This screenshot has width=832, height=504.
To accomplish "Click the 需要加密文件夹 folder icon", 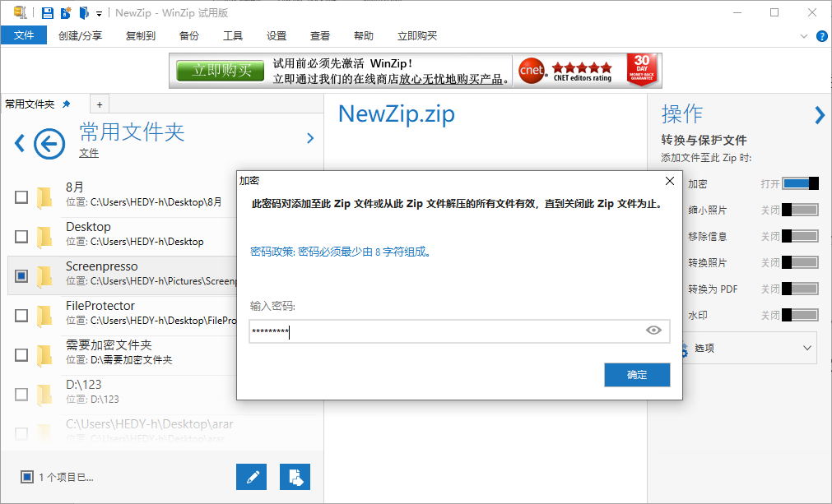I will coord(44,354).
